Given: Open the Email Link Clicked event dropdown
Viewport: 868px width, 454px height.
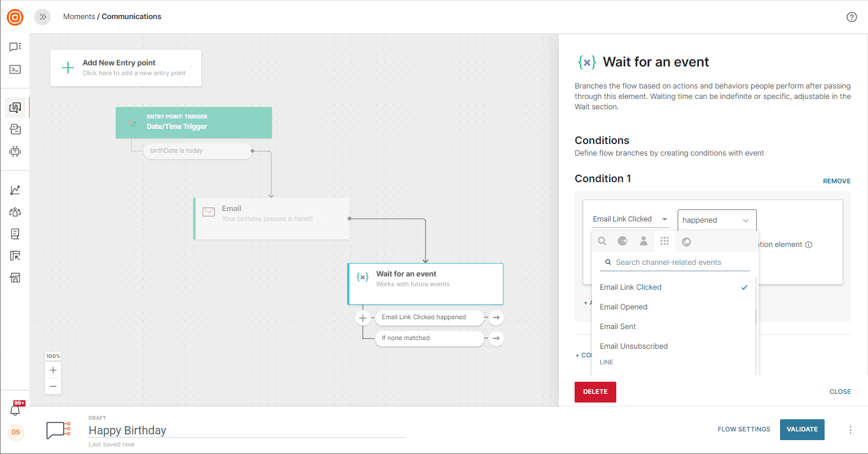Looking at the screenshot, I should tap(630, 219).
